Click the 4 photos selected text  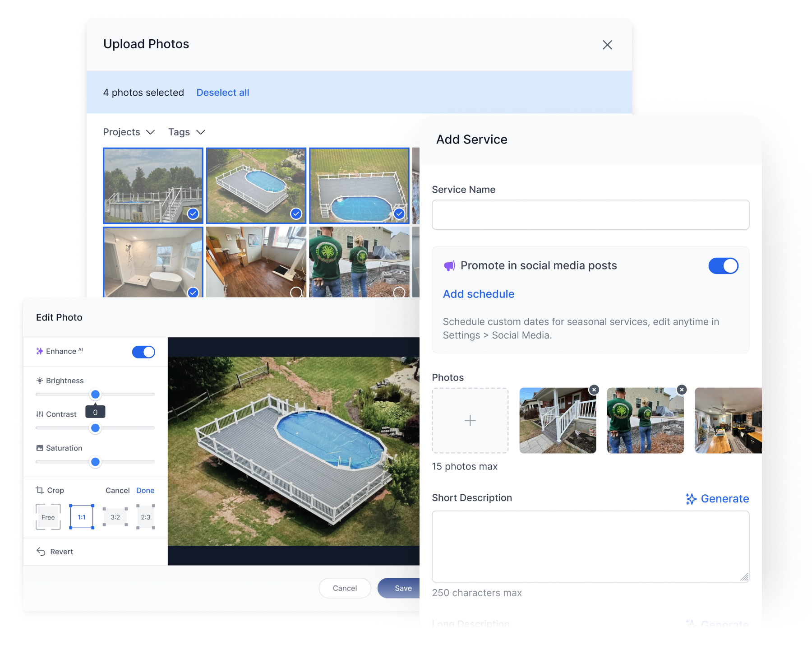click(143, 93)
